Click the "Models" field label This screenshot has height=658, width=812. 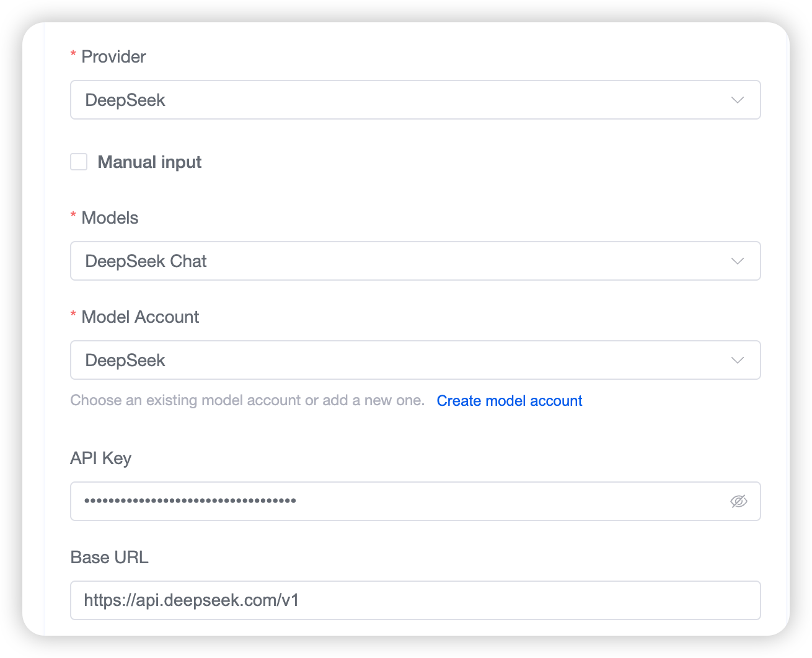tap(110, 218)
